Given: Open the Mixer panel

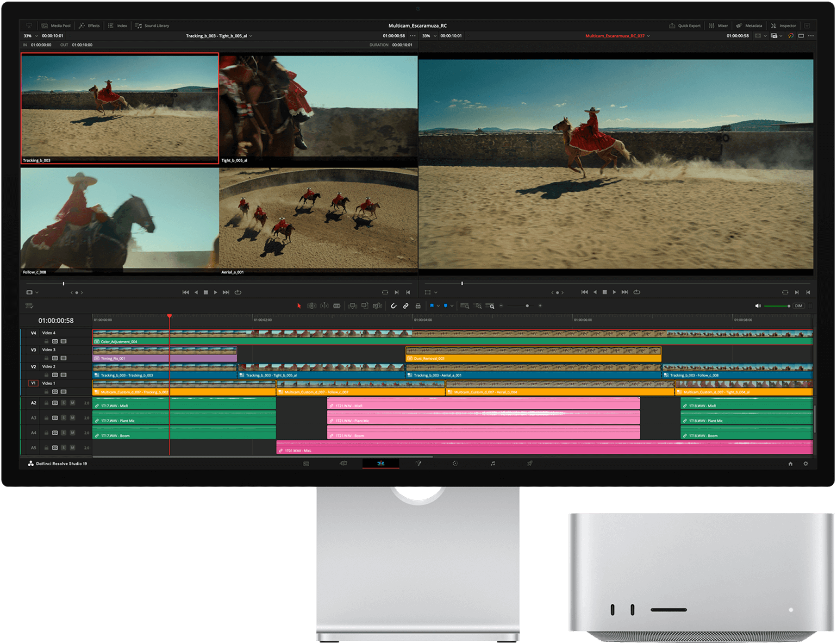Looking at the screenshot, I should (x=718, y=26).
